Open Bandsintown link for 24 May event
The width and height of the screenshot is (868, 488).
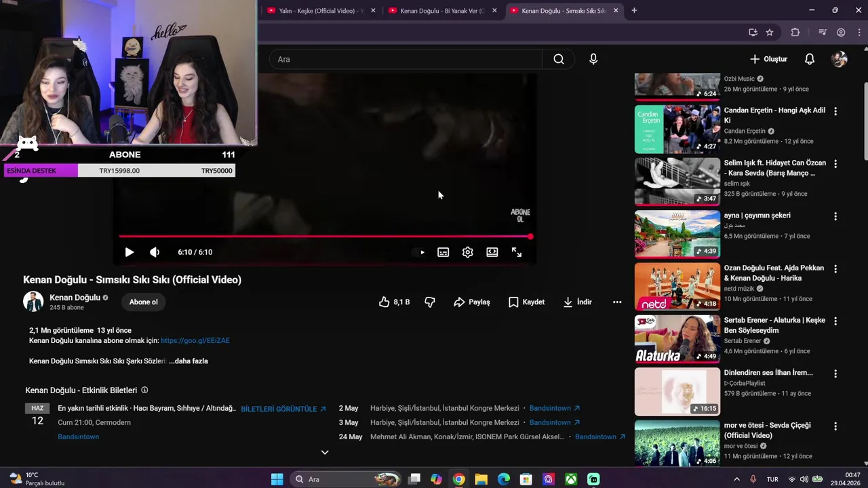pos(600,436)
